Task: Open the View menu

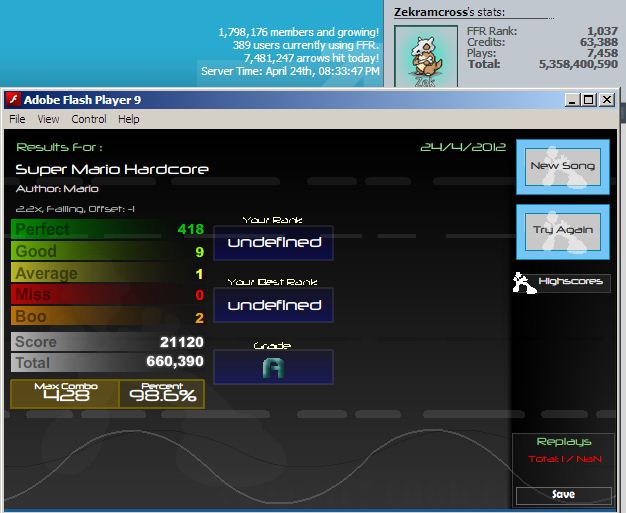Action: point(48,119)
